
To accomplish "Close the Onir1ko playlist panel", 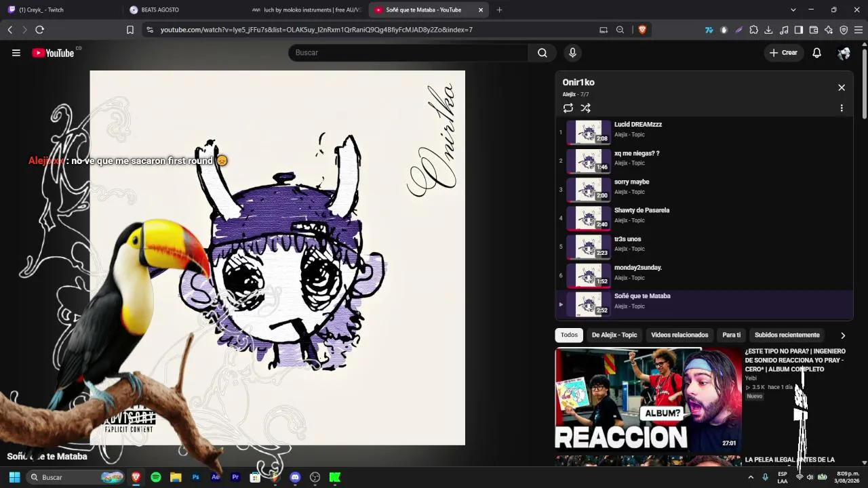I will pos(842,87).
